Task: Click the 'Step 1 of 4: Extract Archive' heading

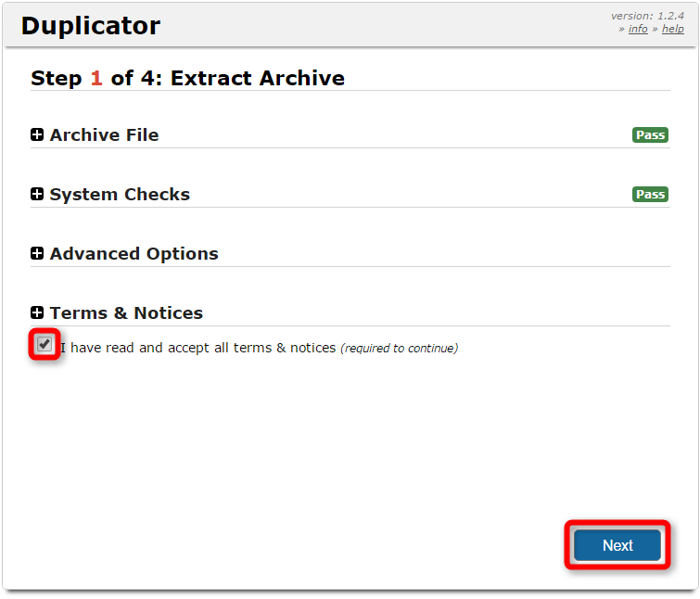Action: [187, 78]
